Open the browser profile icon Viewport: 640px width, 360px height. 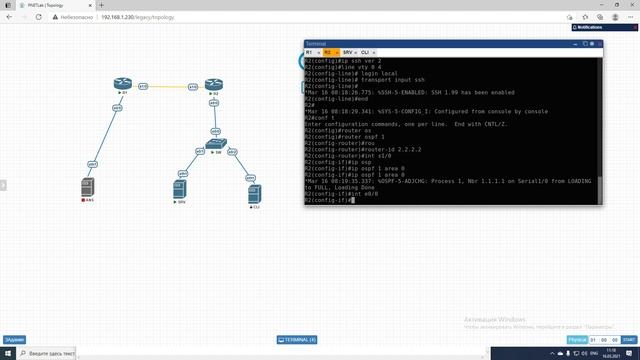615,17
